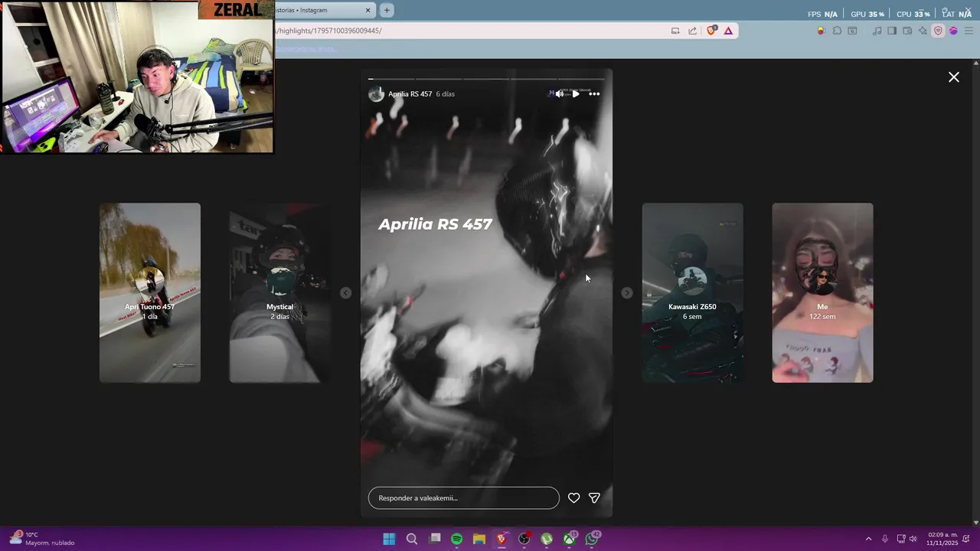Click the microphone icon in system tray

pyautogui.click(x=885, y=539)
